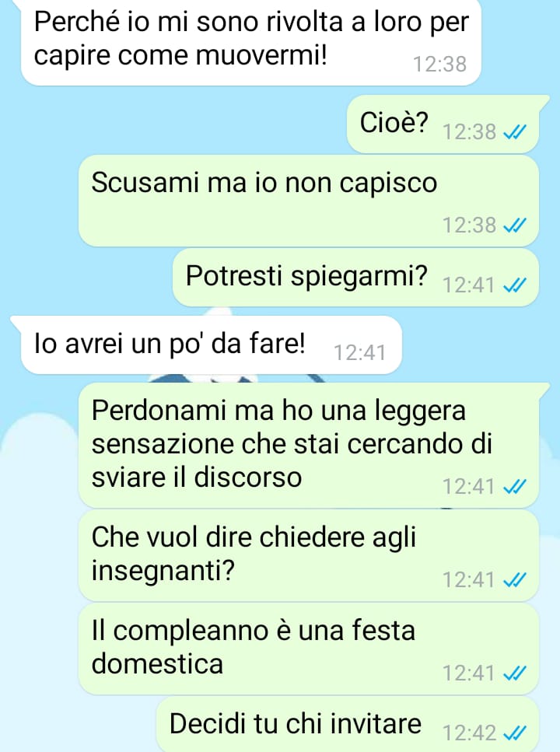
Task: Select the "Potresti spiegarmi?" bubble
Action: [355, 278]
